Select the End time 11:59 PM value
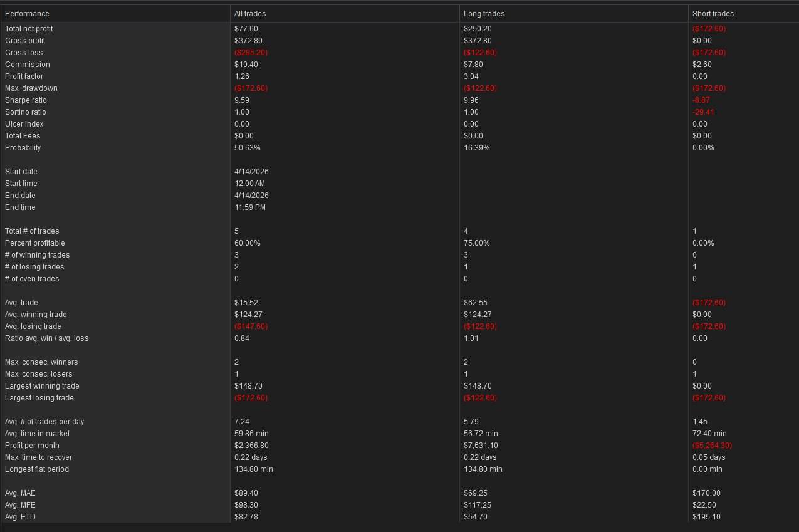 click(x=250, y=207)
